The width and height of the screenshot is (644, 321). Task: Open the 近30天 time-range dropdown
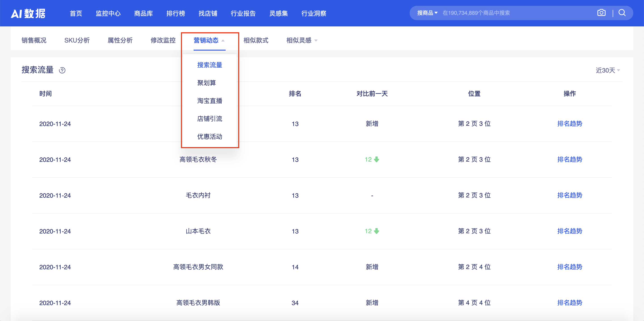pos(608,70)
